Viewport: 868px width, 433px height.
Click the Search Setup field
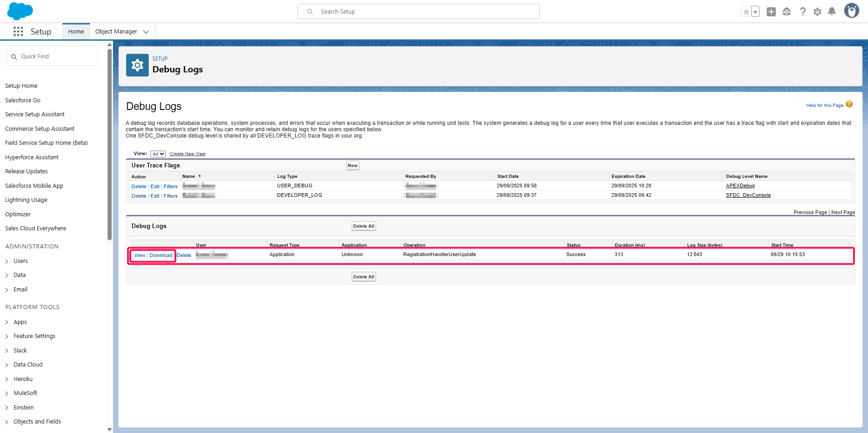coord(418,12)
